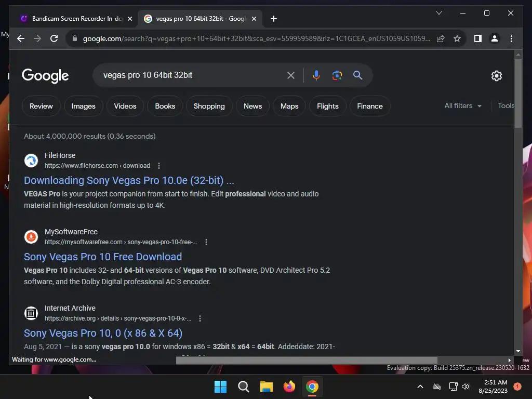Select the vegas pro 10 Google tab

pyautogui.click(x=200, y=19)
